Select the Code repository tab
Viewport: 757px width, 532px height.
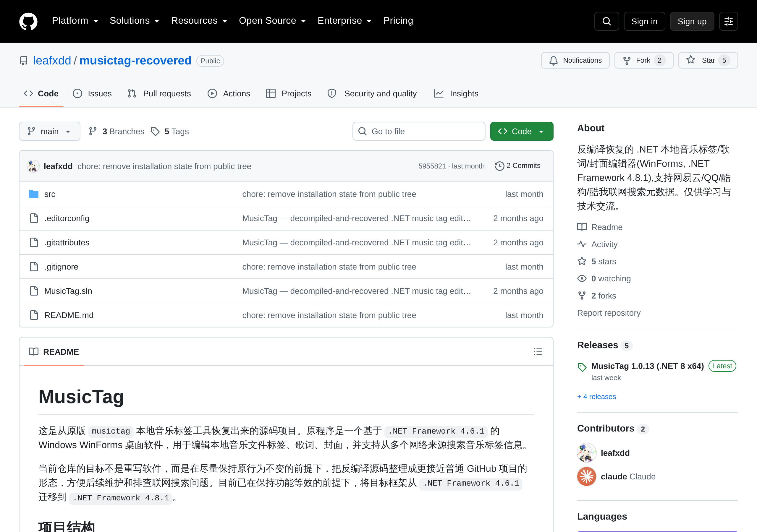[41, 94]
